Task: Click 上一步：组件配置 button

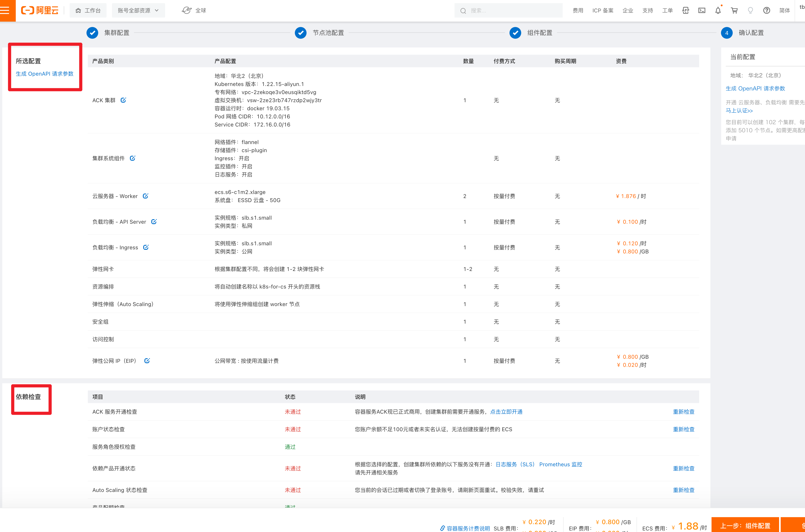Action: point(745,525)
